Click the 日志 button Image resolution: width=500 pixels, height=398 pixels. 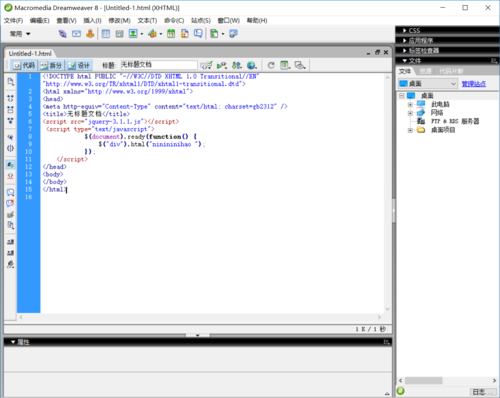coord(482,392)
